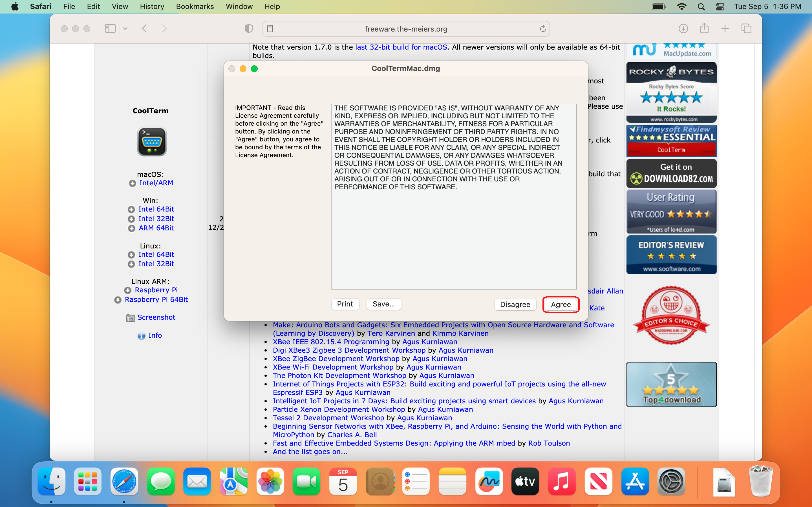Click the Save... button
812x507 pixels.
(x=383, y=304)
